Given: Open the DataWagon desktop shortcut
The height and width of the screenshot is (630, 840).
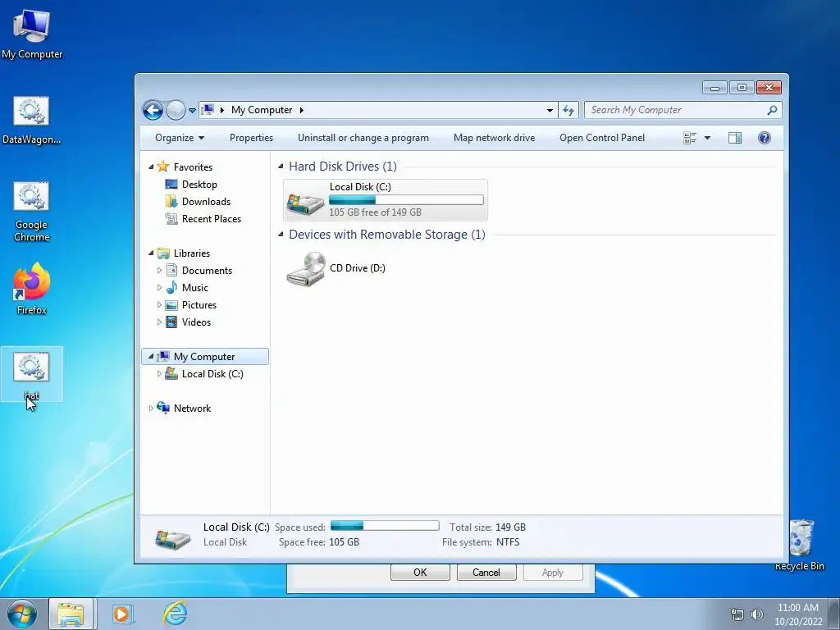Looking at the screenshot, I should (32, 120).
